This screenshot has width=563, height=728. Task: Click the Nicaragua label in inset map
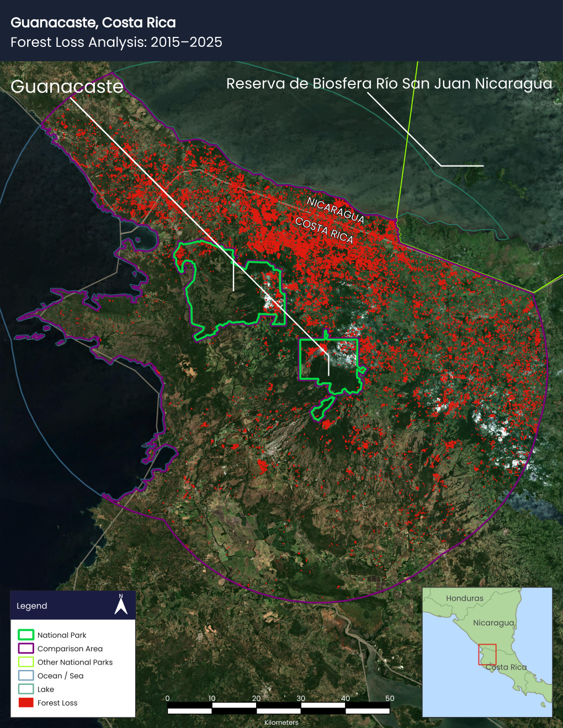(493, 623)
